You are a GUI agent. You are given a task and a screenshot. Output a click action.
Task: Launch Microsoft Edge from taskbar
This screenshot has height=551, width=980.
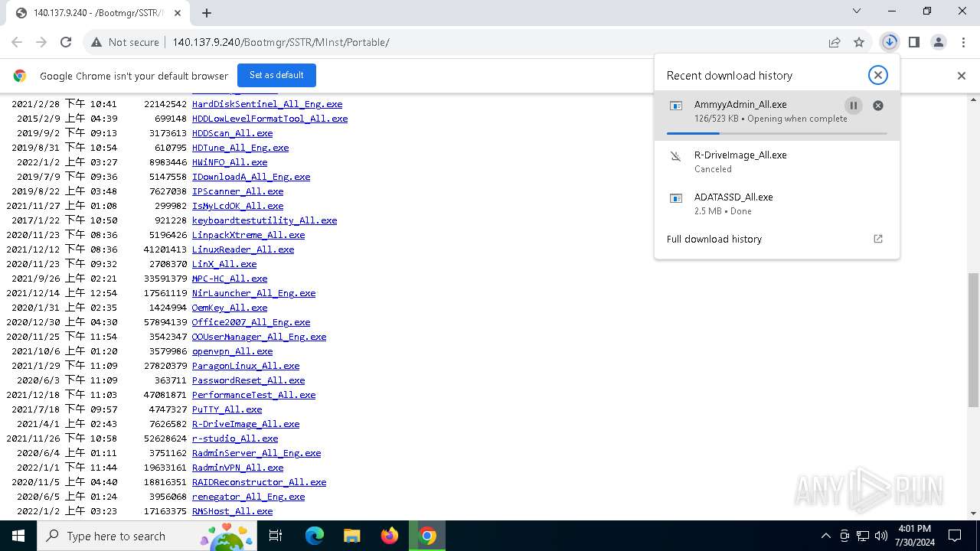(x=315, y=536)
